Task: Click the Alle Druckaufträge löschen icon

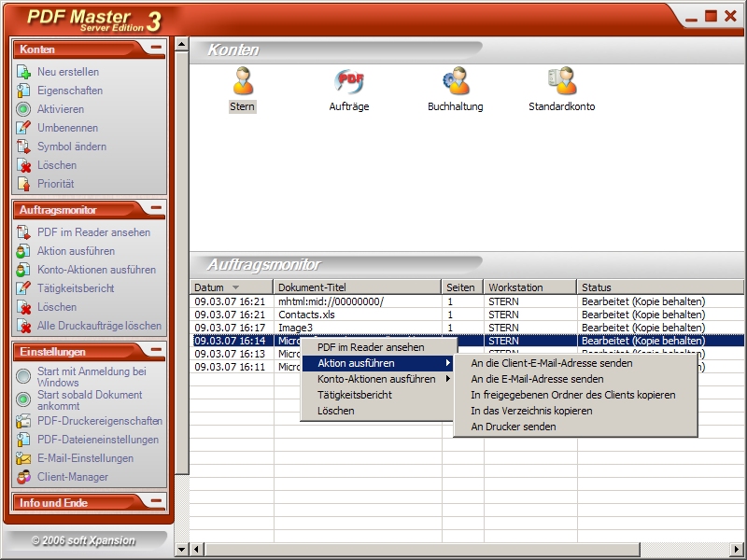Action: click(x=24, y=326)
